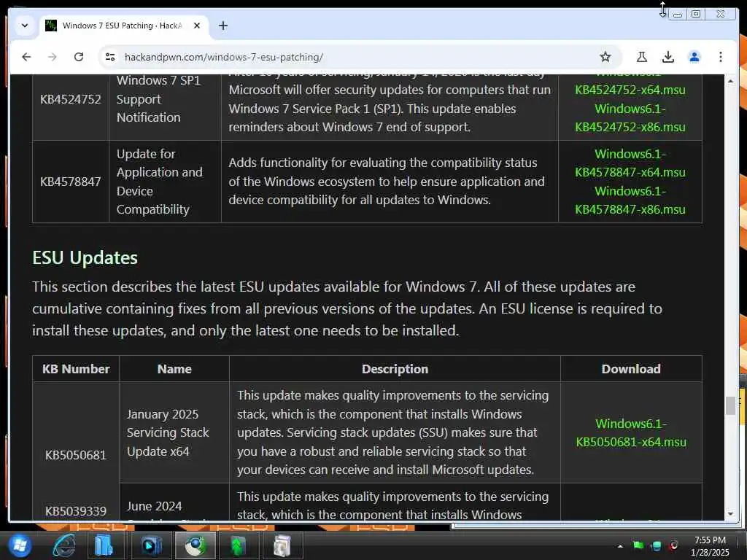This screenshot has width=747, height=560.
Task: Open Chrome Labs flask icon
Action: (x=642, y=57)
